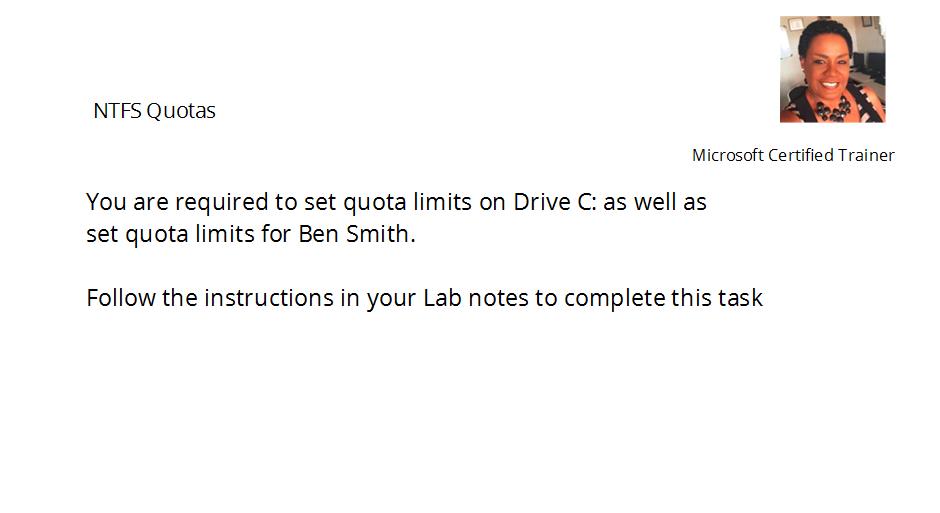Click the trainer's profile photo
This screenshot has width=940, height=513.
[832, 69]
